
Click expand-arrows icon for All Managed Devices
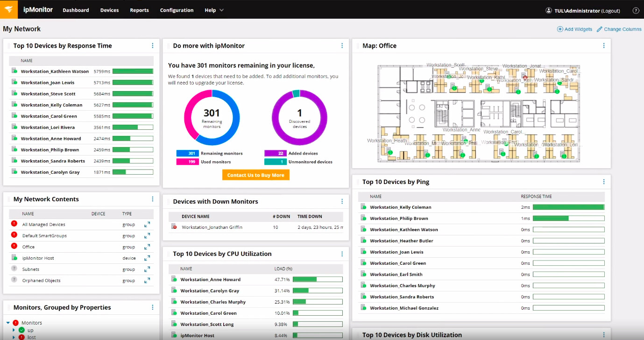coord(147,225)
